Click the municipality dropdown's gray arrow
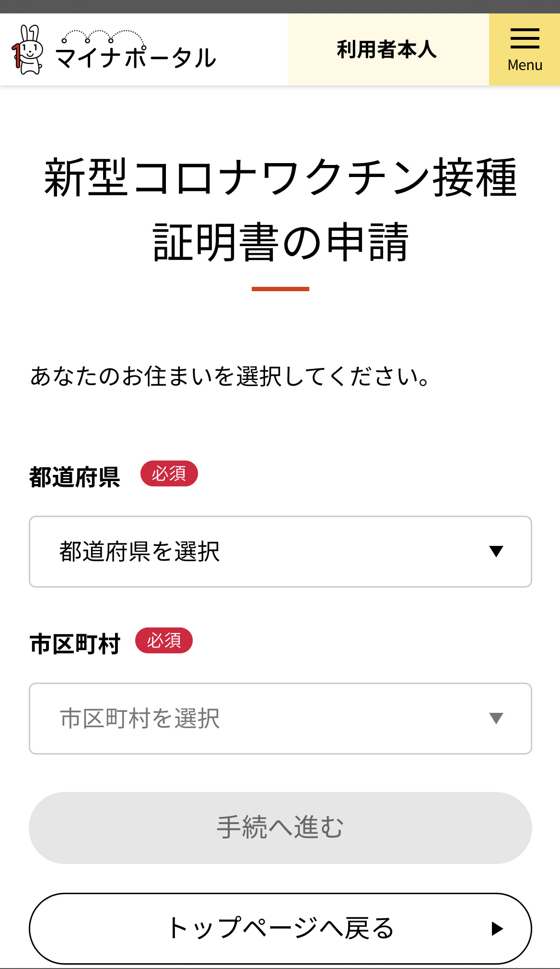Image resolution: width=560 pixels, height=969 pixels. [x=496, y=718]
